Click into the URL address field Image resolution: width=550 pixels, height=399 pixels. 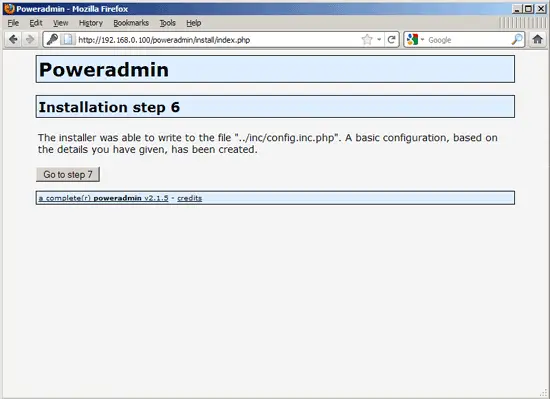click(217, 40)
